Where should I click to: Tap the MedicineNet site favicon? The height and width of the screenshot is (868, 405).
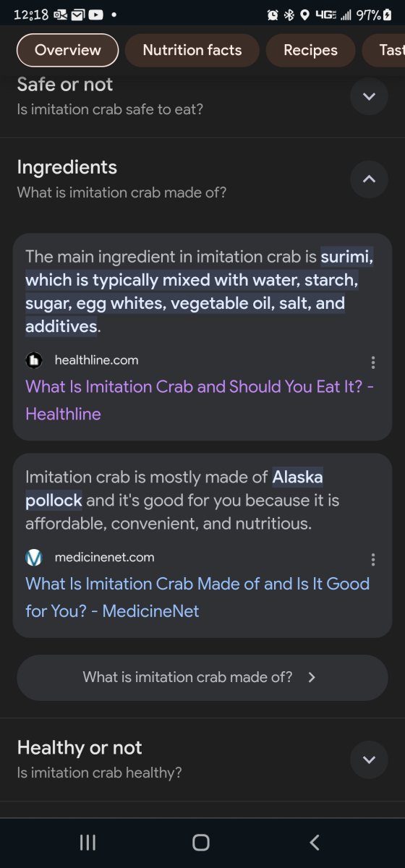(x=34, y=558)
